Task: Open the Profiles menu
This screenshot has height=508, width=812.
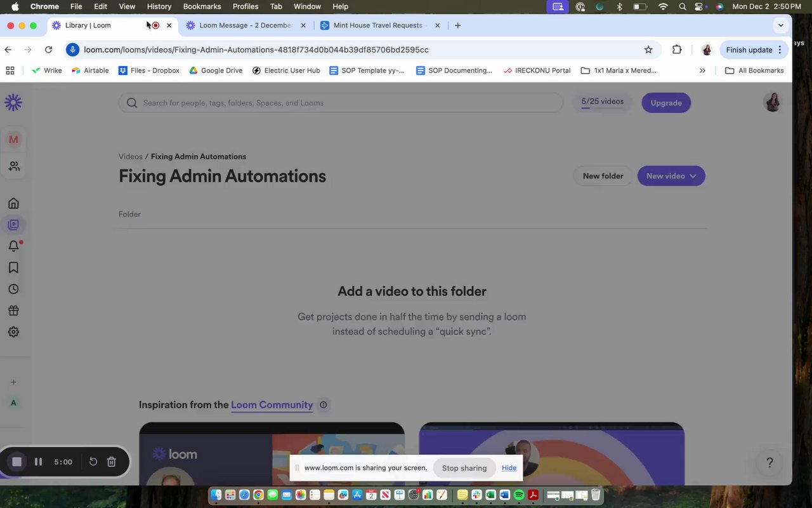Action: pyautogui.click(x=246, y=6)
